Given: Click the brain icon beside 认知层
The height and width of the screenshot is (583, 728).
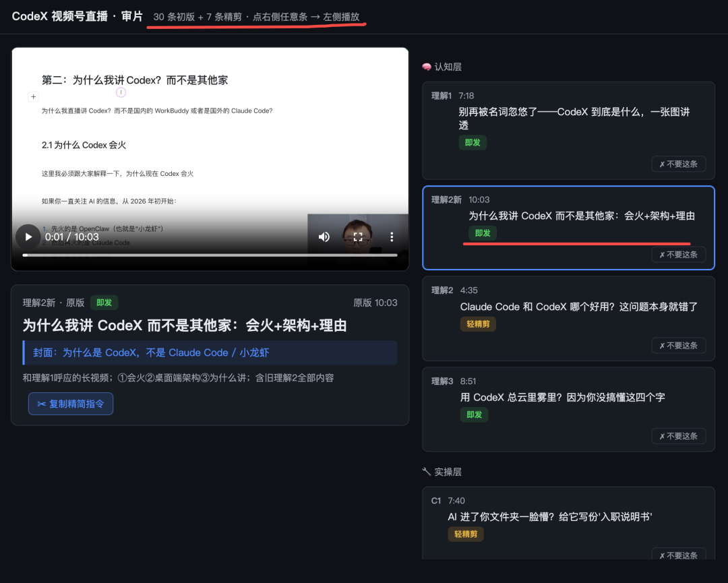Looking at the screenshot, I should pos(427,67).
